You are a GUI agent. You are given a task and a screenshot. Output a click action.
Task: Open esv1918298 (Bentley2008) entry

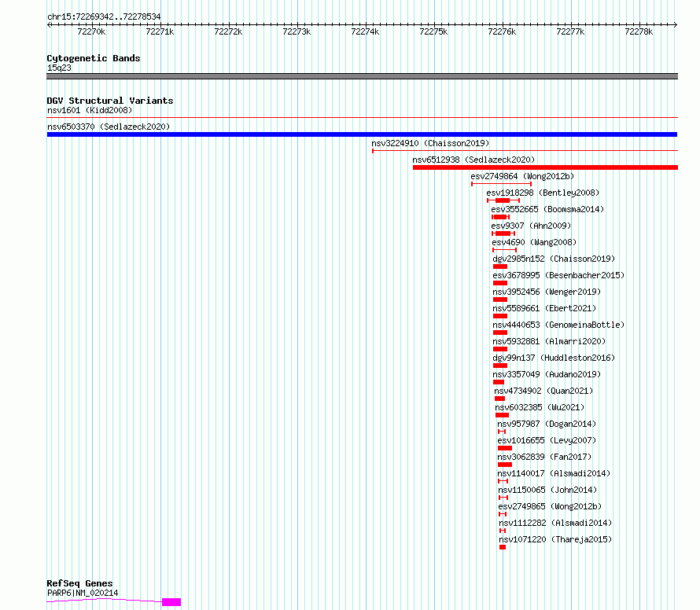tap(543, 193)
